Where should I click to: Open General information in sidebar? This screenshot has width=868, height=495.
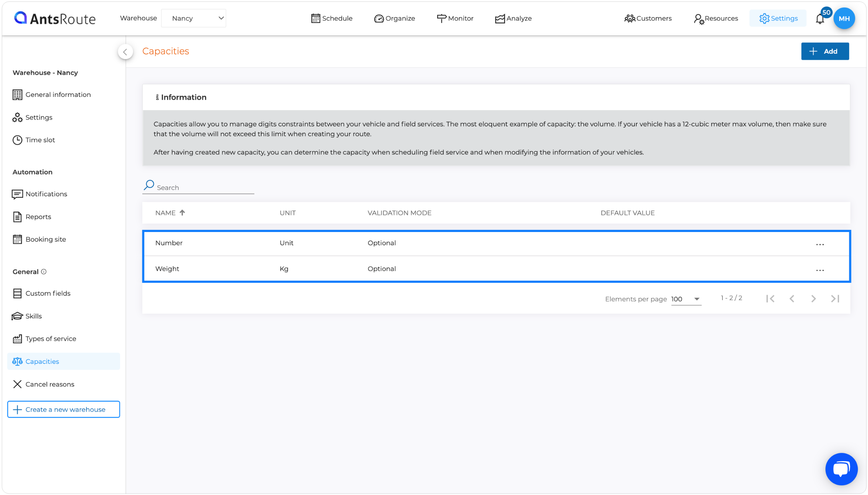(52, 95)
